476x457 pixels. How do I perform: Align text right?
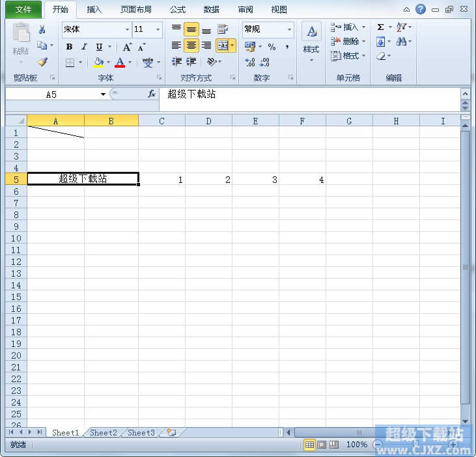coord(206,46)
